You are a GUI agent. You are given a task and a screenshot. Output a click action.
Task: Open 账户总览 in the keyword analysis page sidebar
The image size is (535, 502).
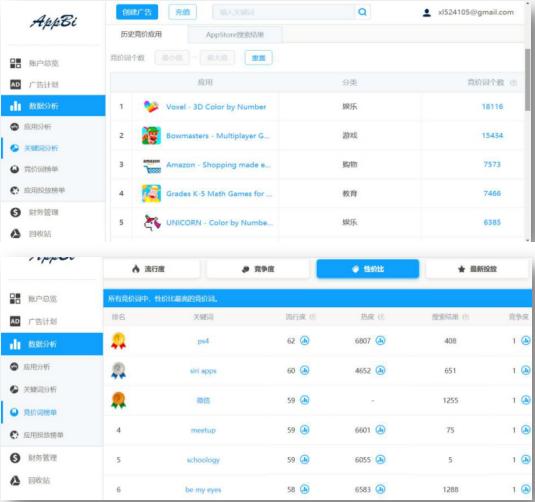click(x=34, y=63)
